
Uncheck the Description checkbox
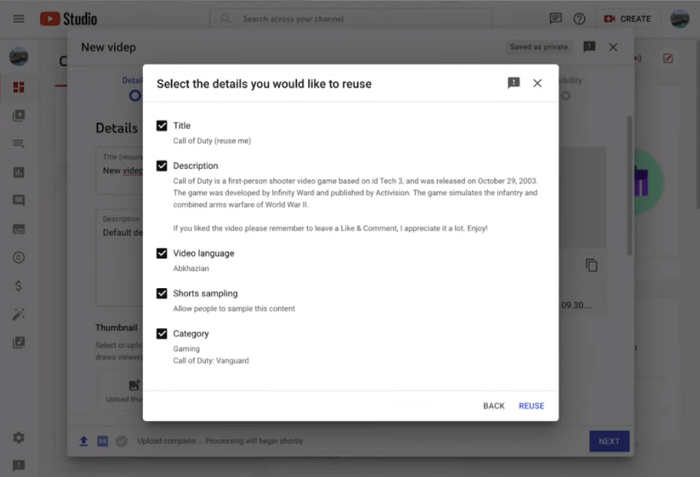(x=162, y=166)
